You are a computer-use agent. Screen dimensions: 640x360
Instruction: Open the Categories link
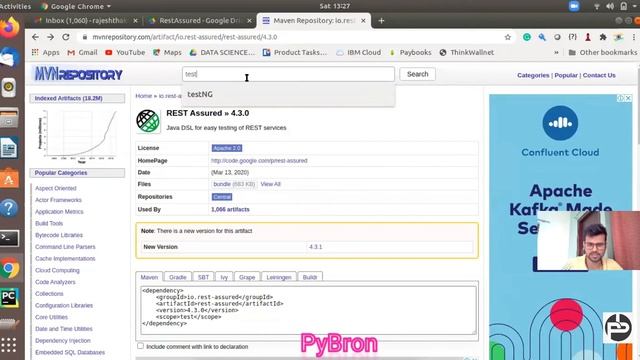click(x=533, y=76)
